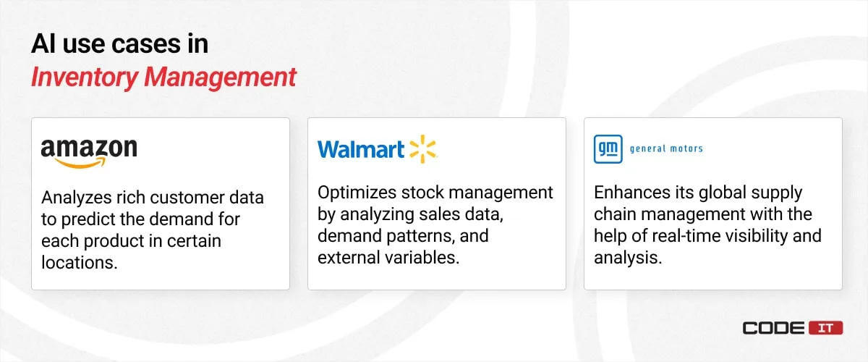Click the AI use cases in title

(119, 45)
